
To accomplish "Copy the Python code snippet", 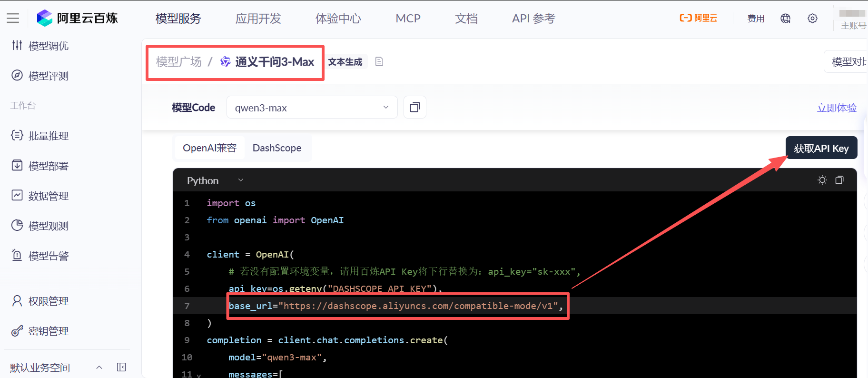I will tap(839, 180).
